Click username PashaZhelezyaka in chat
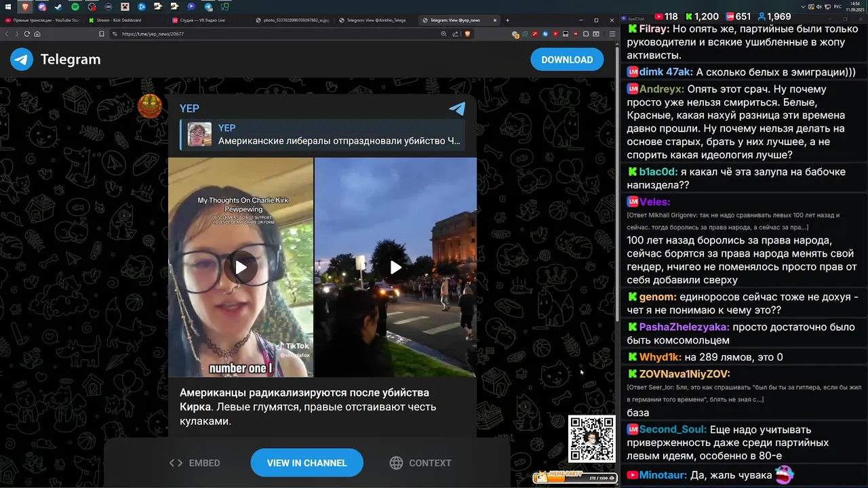The image size is (868, 488). coord(684,327)
